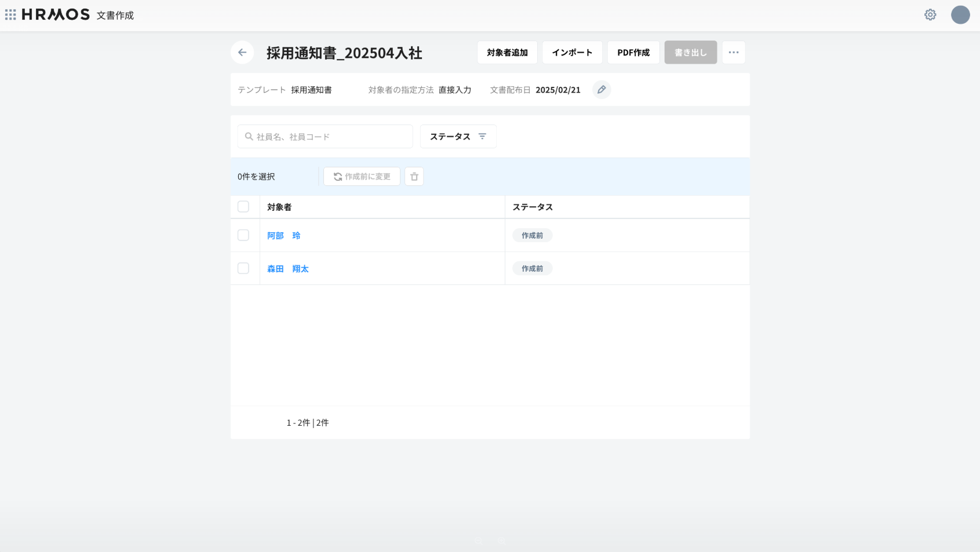The image size is (980, 552).
Task: Open the 阿部 玲 employee link
Action: pos(283,236)
